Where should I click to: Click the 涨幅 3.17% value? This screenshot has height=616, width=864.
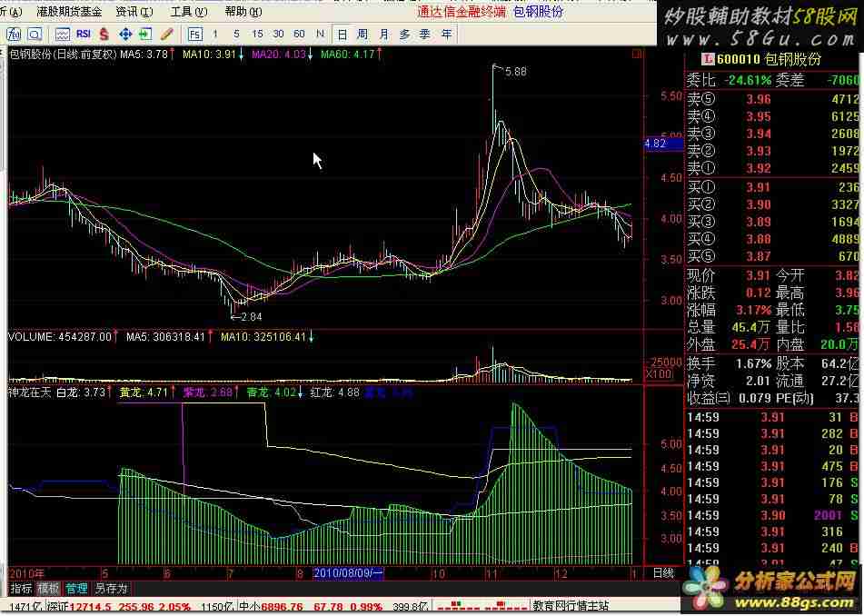753,310
